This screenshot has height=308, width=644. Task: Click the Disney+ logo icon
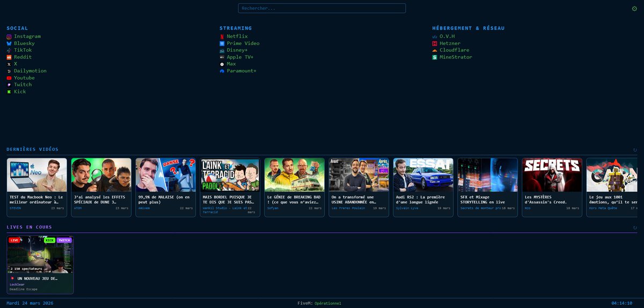(x=222, y=50)
